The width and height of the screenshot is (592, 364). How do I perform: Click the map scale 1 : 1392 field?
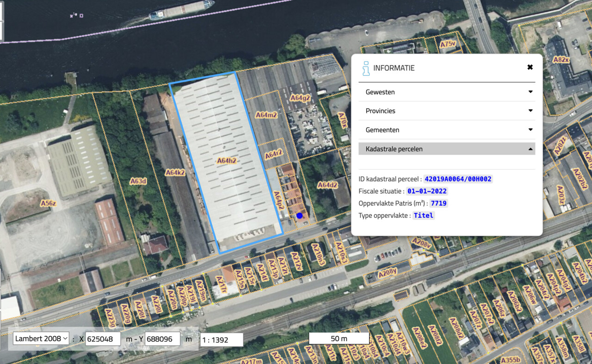222,339
